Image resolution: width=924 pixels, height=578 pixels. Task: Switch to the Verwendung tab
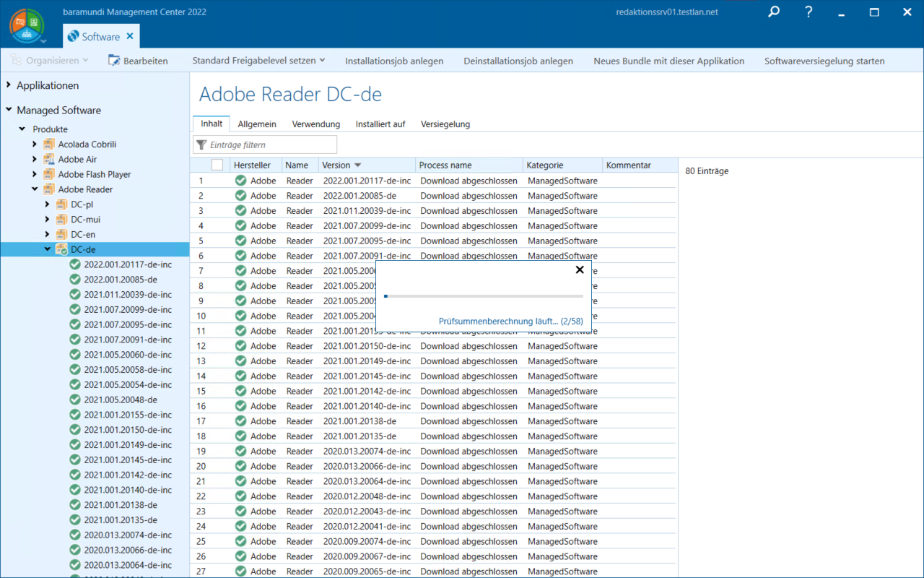coord(315,124)
